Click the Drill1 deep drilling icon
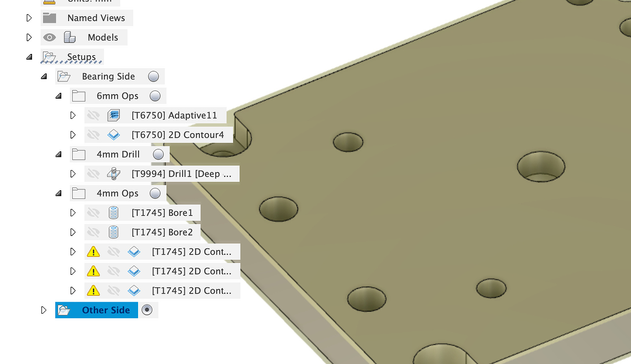The height and width of the screenshot is (364, 631). click(113, 173)
